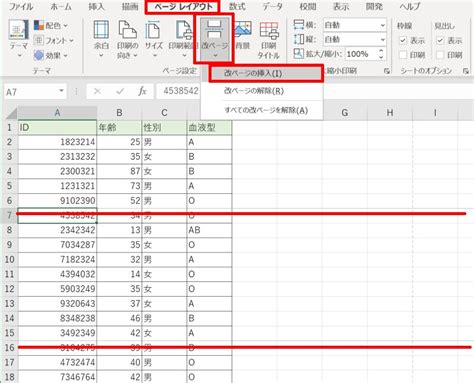Screen dimensions: 474x383
Task: Open the 拡大縮小印刷 dialog launcher
Action: point(387,71)
